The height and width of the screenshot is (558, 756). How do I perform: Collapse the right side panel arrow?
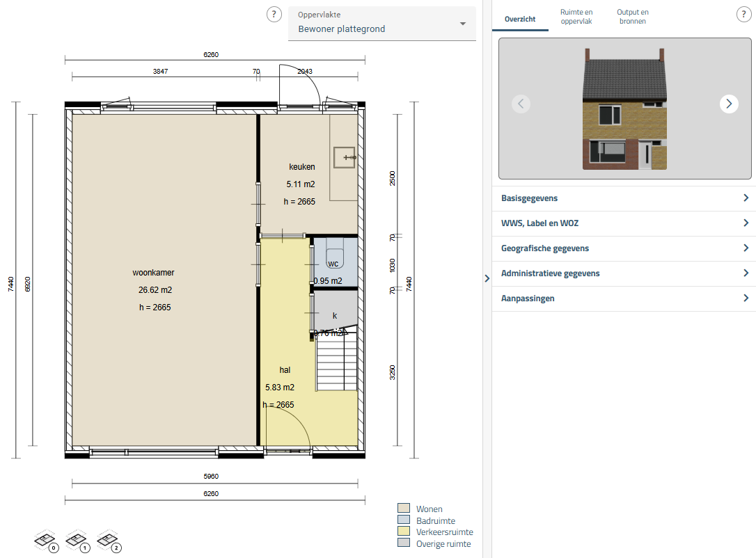487,278
